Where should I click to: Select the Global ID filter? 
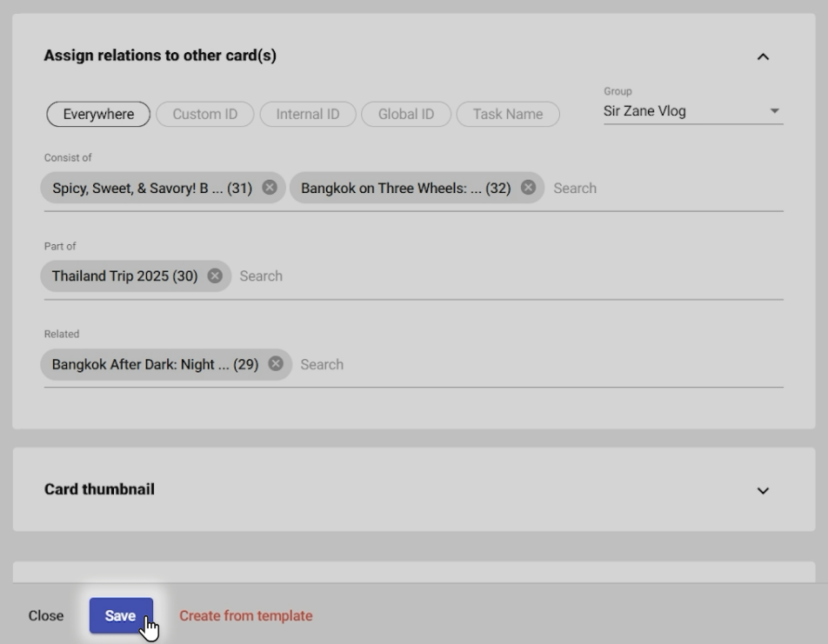(x=405, y=114)
